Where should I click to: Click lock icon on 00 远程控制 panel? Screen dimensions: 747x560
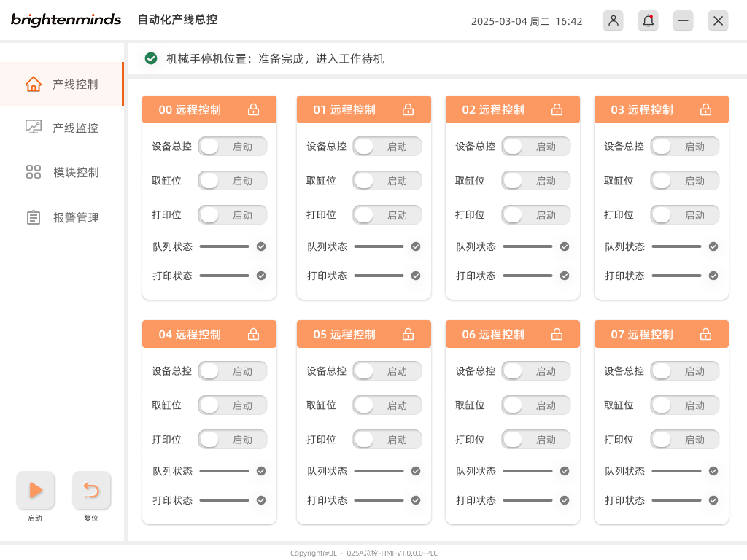coord(253,109)
